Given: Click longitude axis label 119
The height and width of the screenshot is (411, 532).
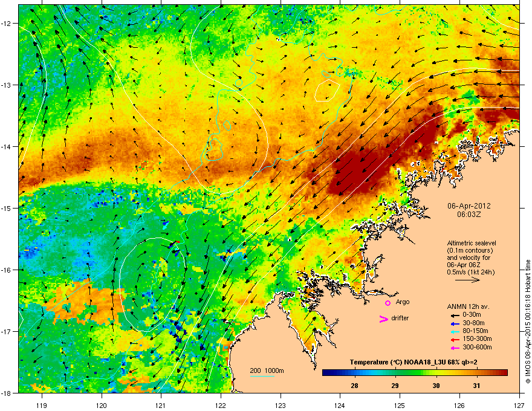Looking at the screenshot, I should 41,405.
